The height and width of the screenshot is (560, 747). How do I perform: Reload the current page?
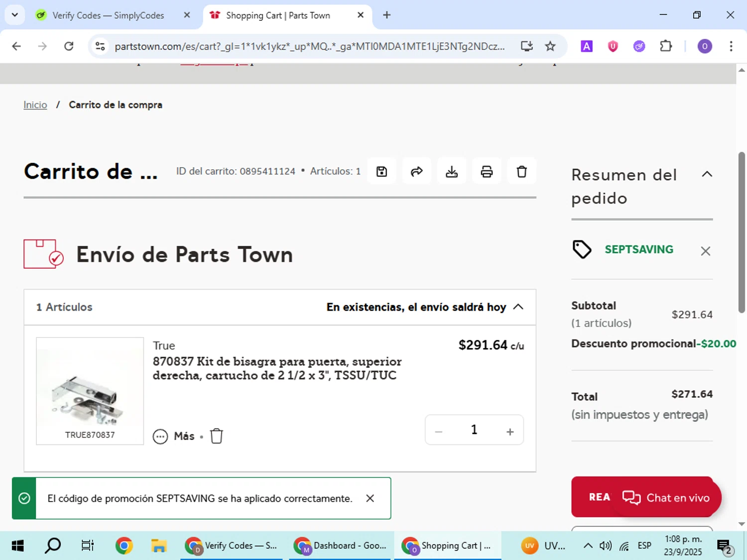pyautogui.click(x=69, y=46)
